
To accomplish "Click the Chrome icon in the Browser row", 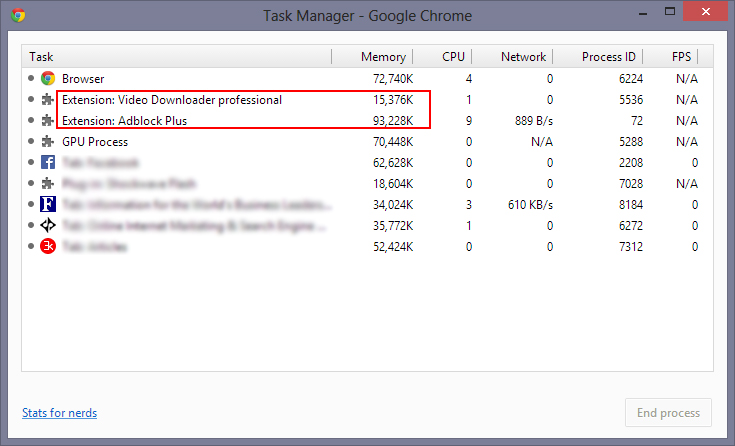I will tap(48, 78).
